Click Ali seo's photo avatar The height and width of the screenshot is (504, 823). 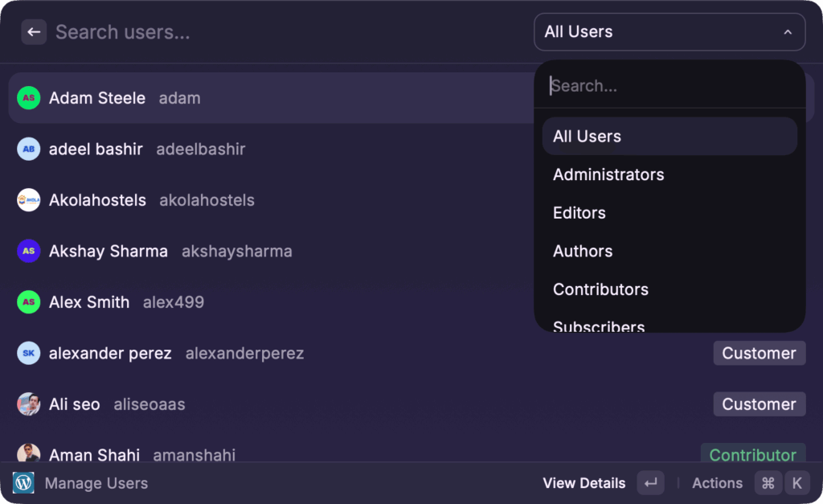tap(29, 404)
